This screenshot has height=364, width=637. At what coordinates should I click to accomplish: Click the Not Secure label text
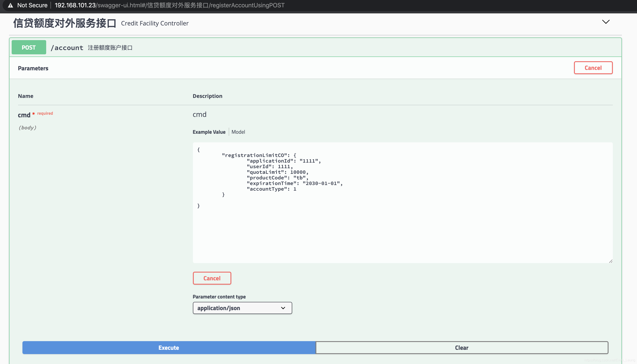click(32, 5)
